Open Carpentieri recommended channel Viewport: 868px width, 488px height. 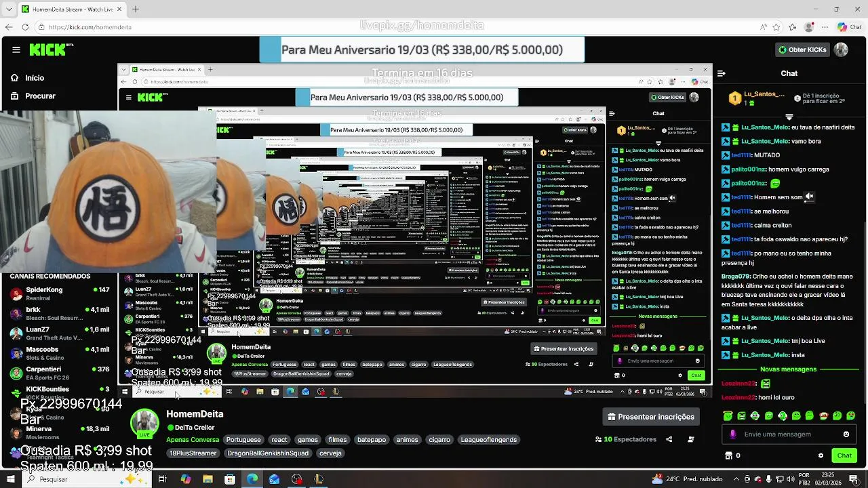[x=60, y=373]
